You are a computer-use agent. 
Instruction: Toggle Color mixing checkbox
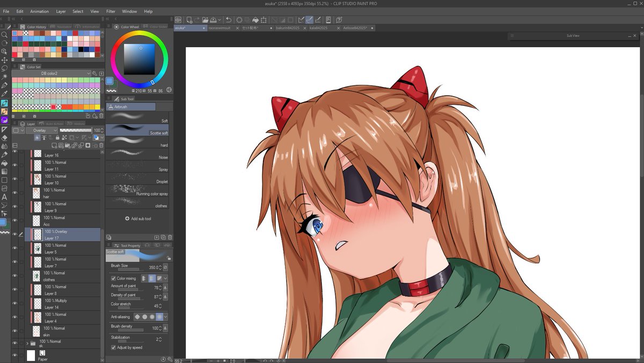[113, 278]
